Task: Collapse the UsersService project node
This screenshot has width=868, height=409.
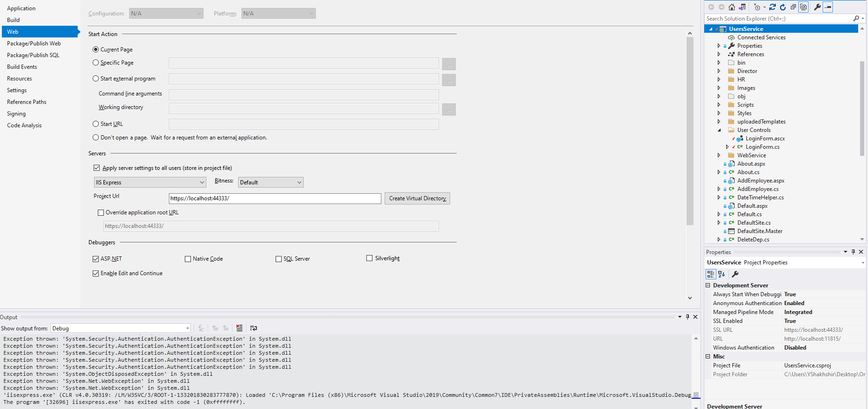Action: [711, 29]
